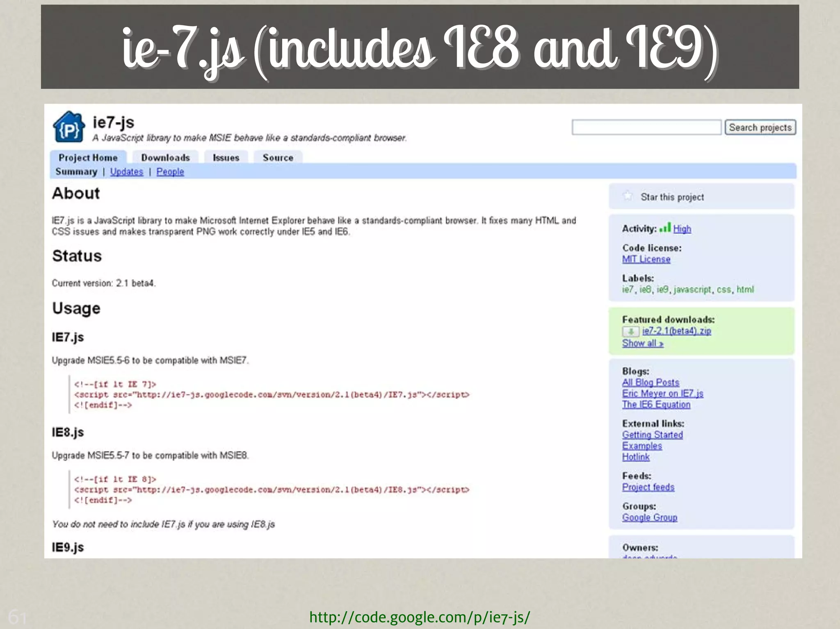Click the ie7-js project logo icon
The image size is (840, 629).
pyautogui.click(x=69, y=127)
